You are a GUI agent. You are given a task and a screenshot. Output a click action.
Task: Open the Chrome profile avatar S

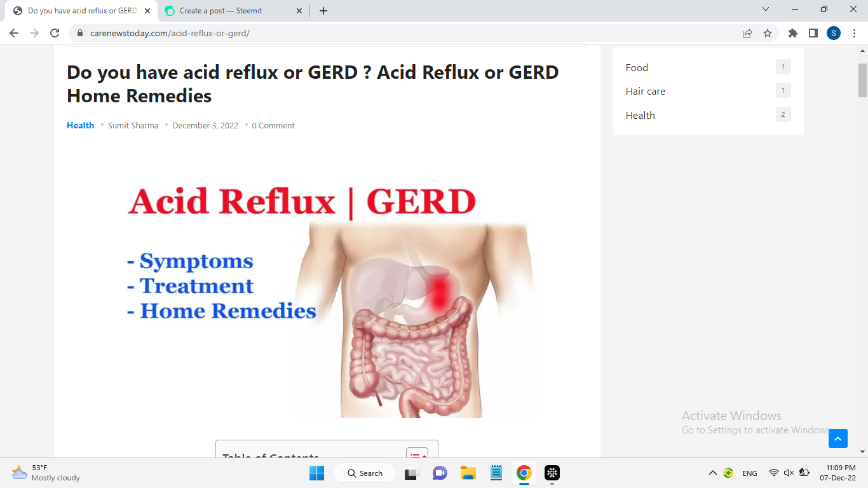(x=834, y=33)
